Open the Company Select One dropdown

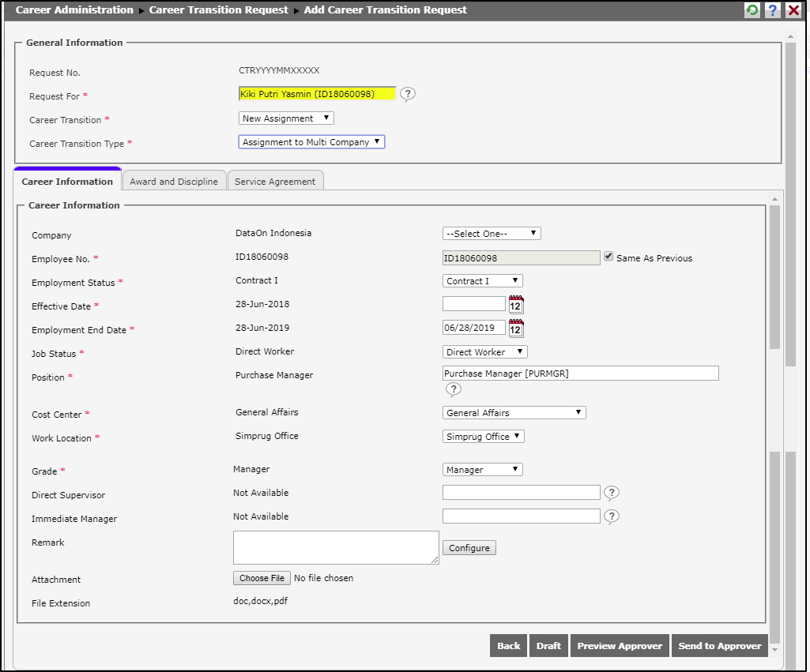[x=492, y=234]
